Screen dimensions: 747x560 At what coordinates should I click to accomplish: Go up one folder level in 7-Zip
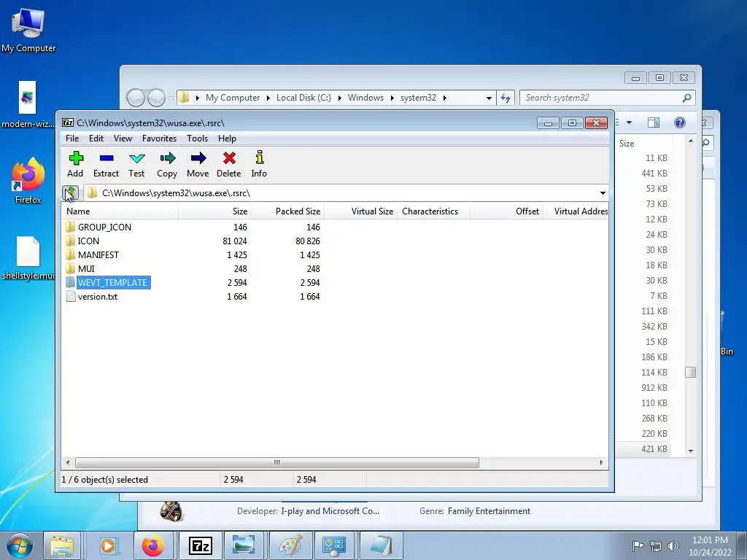(71, 192)
